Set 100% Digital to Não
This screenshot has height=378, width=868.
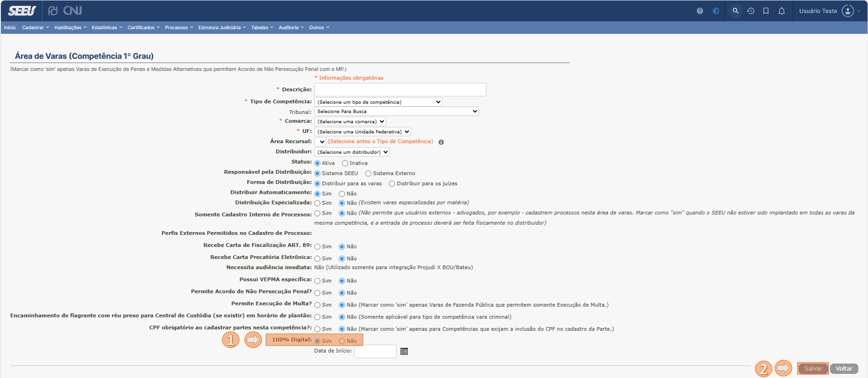coord(342,341)
